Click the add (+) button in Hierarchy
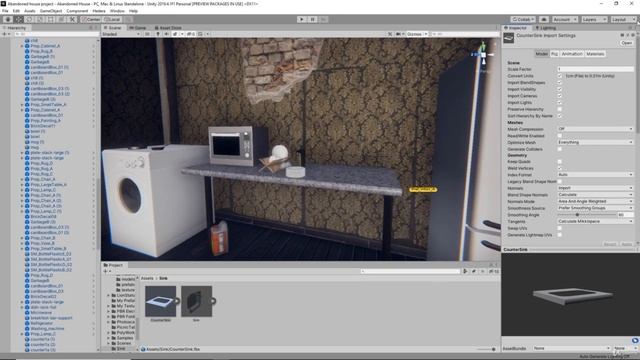 [x=5, y=34]
